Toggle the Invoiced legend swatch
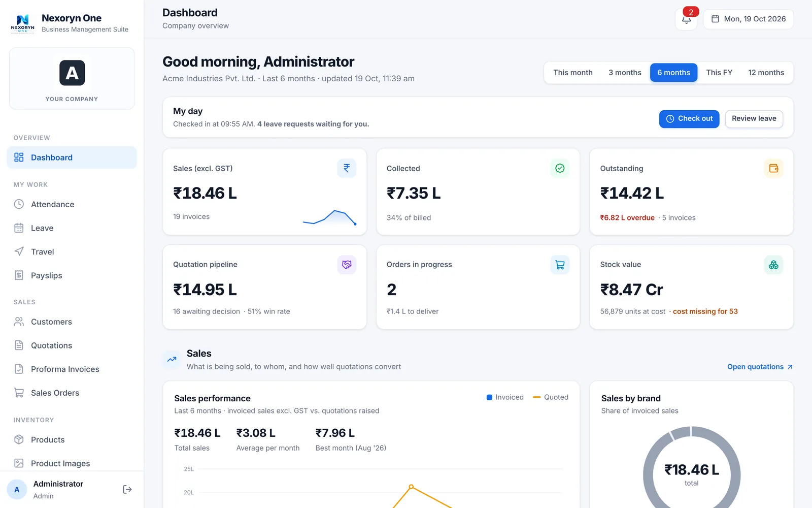The width and height of the screenshot is (812, 508). 490,397
